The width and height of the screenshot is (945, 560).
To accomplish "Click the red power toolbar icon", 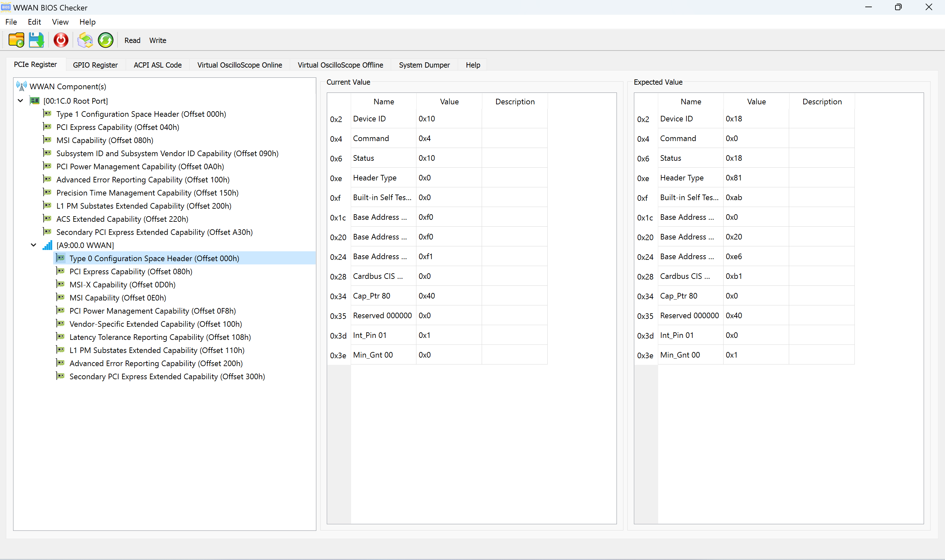I will (61, 40).
